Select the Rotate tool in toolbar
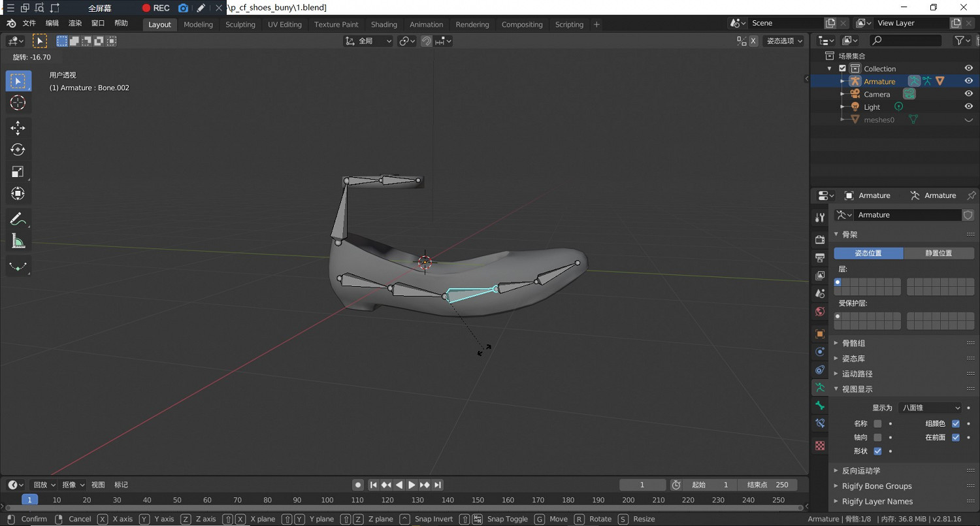 click(x=18, y=150)
